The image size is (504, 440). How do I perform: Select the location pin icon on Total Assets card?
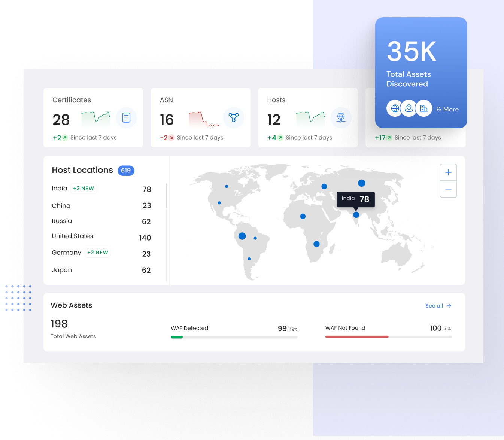point(409,108)
